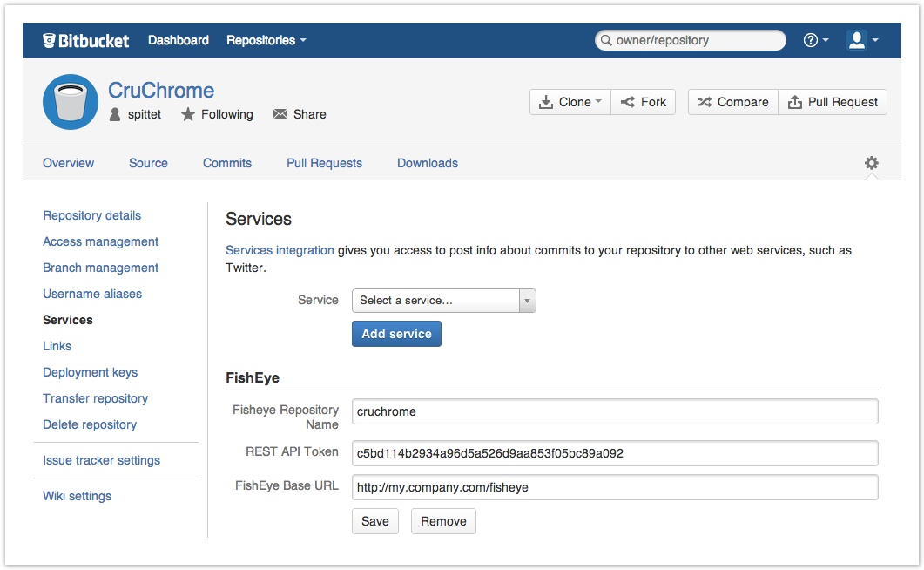Open the help question mark menu
The height and width of the screenshot is (570, 924).
[x=815, y=40]
